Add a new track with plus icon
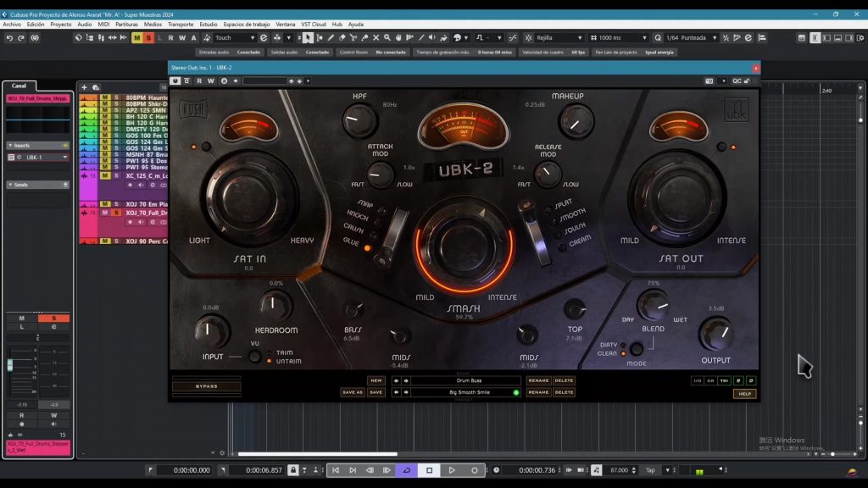The height and width of the screenshot is (488, 868). click(84, 87)
